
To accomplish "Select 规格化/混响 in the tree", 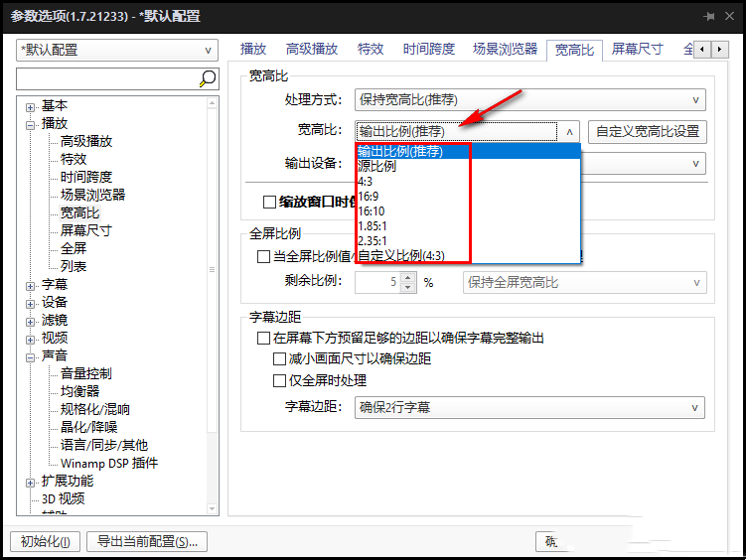I will pos(95,409).
